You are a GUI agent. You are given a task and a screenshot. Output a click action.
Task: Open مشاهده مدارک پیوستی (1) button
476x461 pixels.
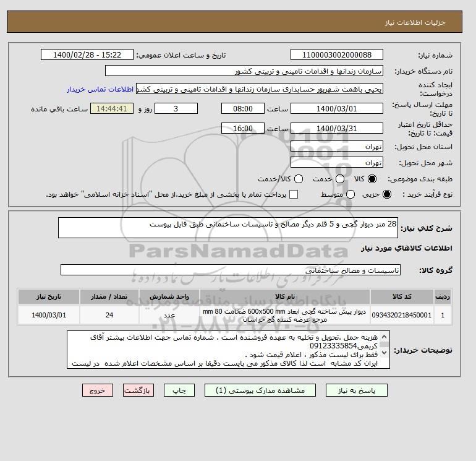pyautogui.click(x=260, y=390)
